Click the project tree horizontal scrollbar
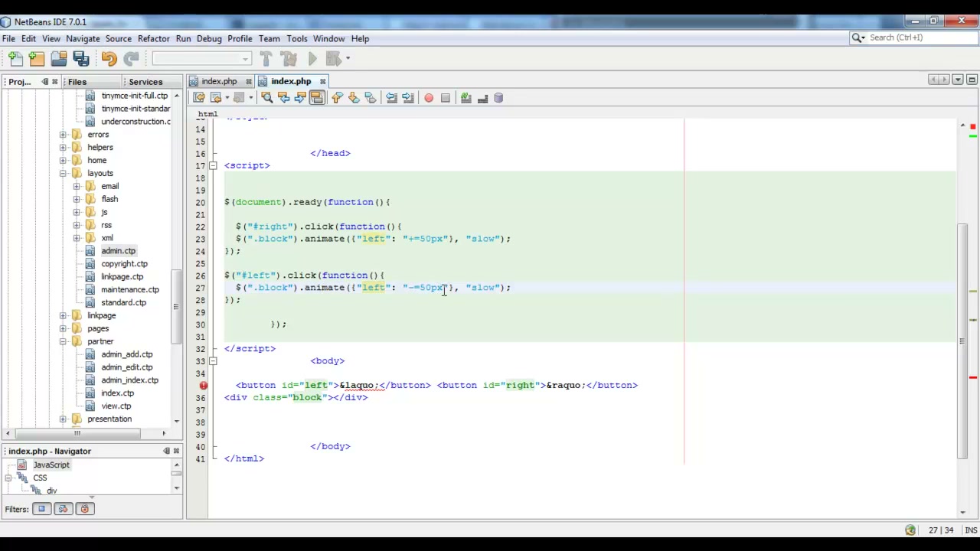 [x=77, y=433]
